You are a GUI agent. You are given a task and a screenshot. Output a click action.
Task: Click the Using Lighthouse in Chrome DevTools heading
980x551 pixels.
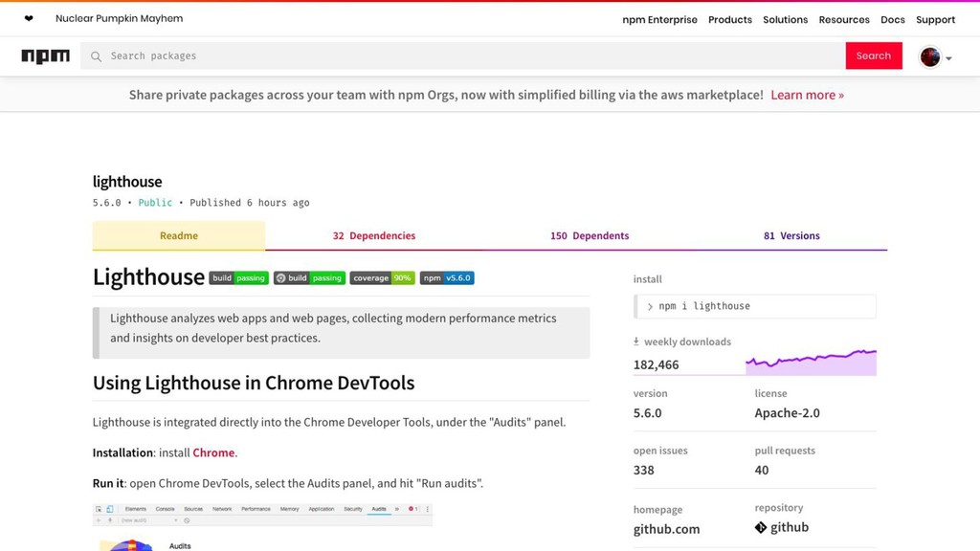(254, 383)
